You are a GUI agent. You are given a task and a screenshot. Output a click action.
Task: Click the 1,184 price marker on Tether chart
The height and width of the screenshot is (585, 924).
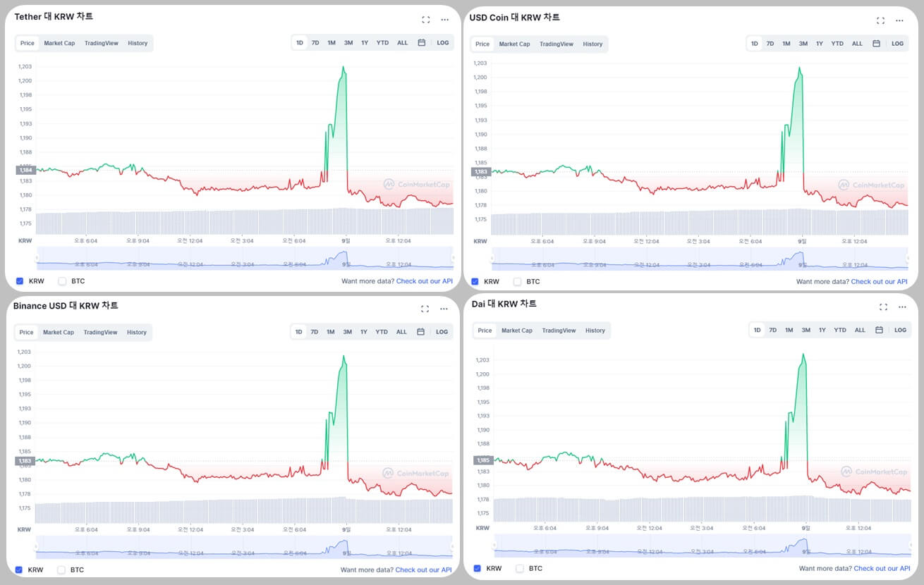click(25, 170)
